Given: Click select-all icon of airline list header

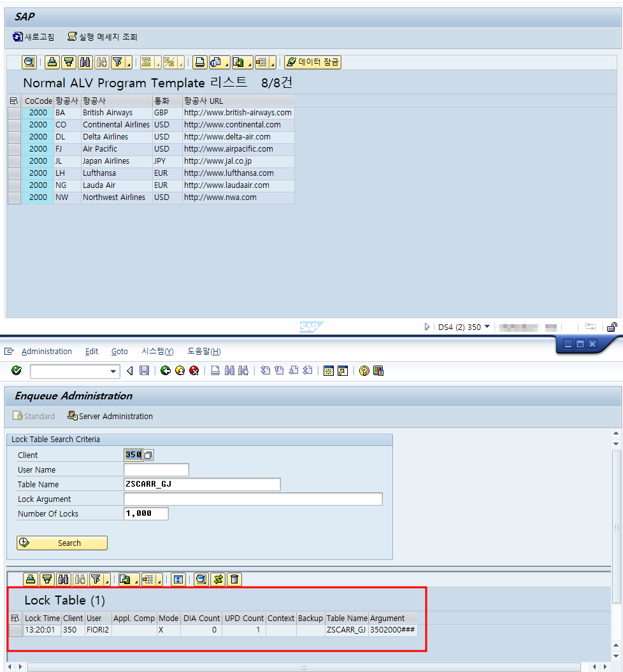Looking at the screenshot, I should point(14,101).
